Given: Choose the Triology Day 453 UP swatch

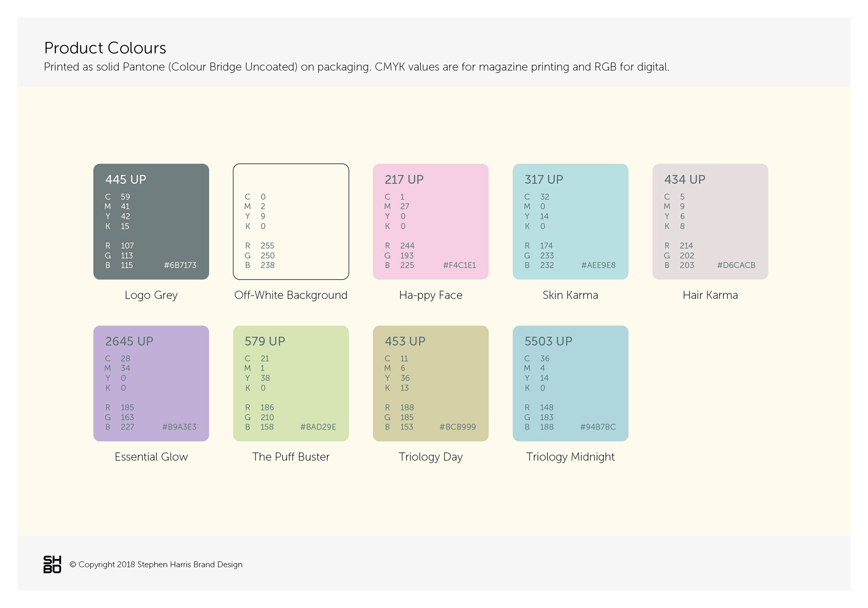Looking at the screenshot, I should click(x=430, y=383).
